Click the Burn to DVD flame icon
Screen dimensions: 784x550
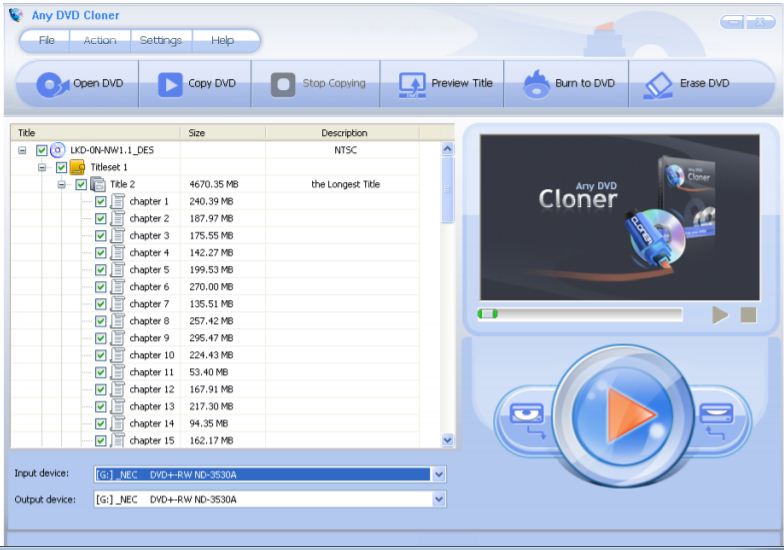[x=536, y=84]
